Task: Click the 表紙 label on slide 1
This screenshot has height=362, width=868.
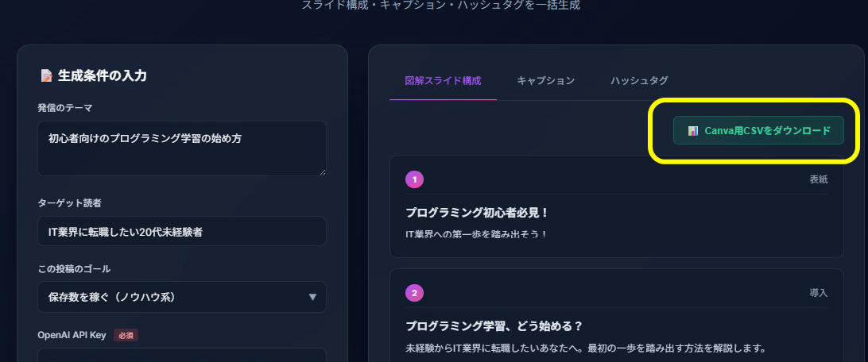Action: coord(819,179)
